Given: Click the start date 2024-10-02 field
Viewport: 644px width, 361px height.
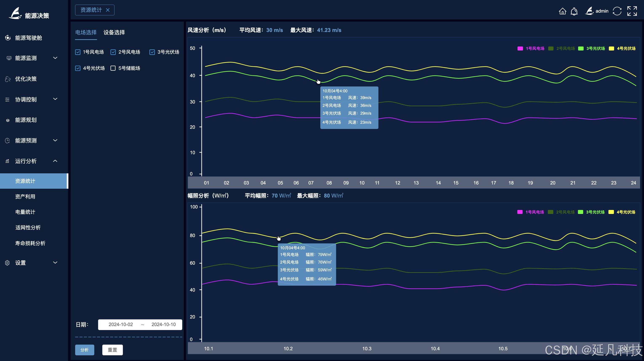Looking at the screenshot, I should pyautogui.click(x=121, y=325).
